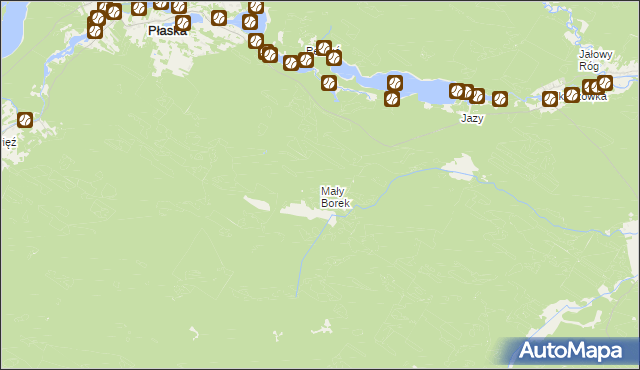Select the marker covering the k…tówka label letters

[x=572, y=95]
